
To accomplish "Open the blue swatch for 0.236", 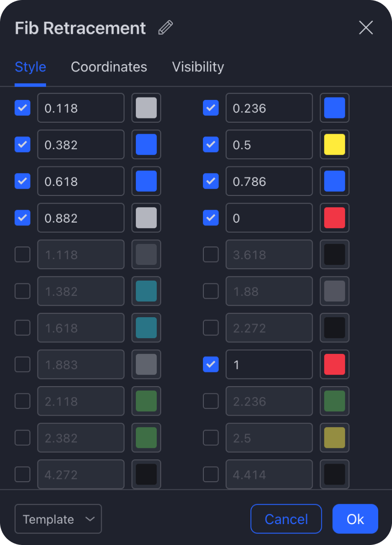I will tap(335, 108).
